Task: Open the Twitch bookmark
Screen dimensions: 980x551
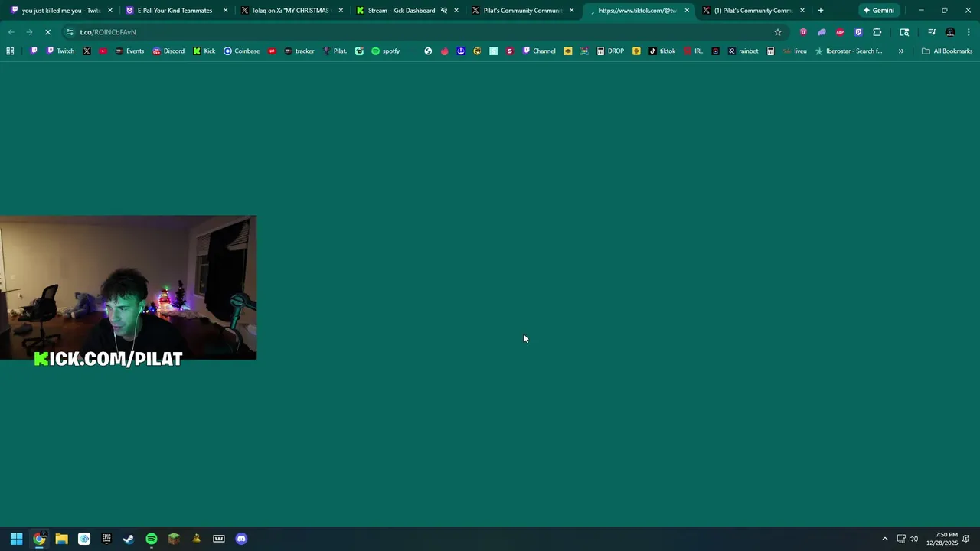Action: coord(60,51)
